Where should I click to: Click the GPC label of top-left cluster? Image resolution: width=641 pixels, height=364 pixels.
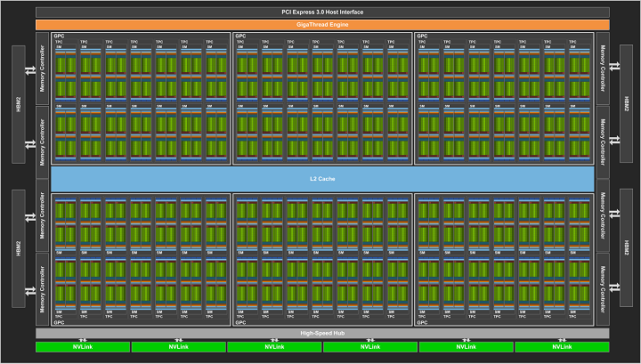tap(58, 36)
